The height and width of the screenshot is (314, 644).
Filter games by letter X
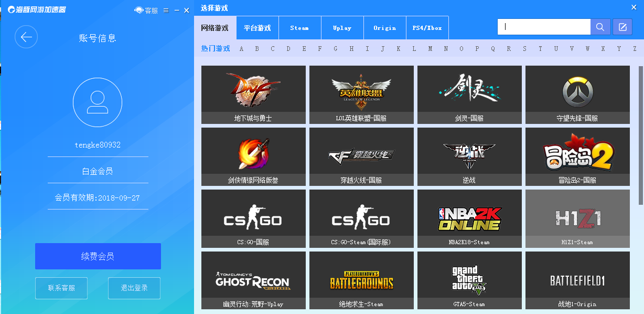coord(603,49)
